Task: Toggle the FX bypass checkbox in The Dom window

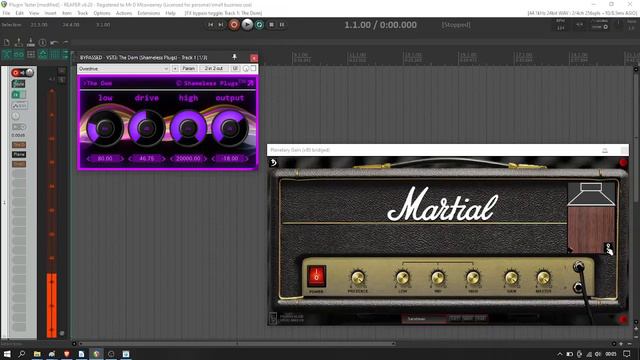Action: click(x=253, y=68)
